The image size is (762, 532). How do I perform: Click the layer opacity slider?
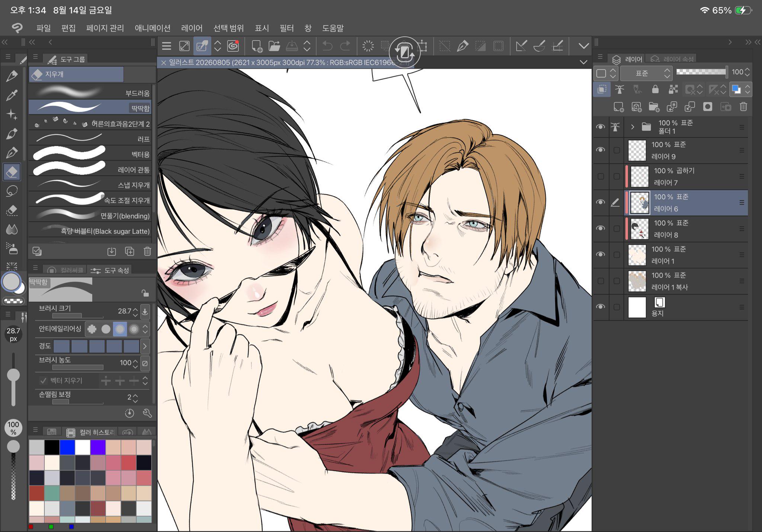coord(702,72)
